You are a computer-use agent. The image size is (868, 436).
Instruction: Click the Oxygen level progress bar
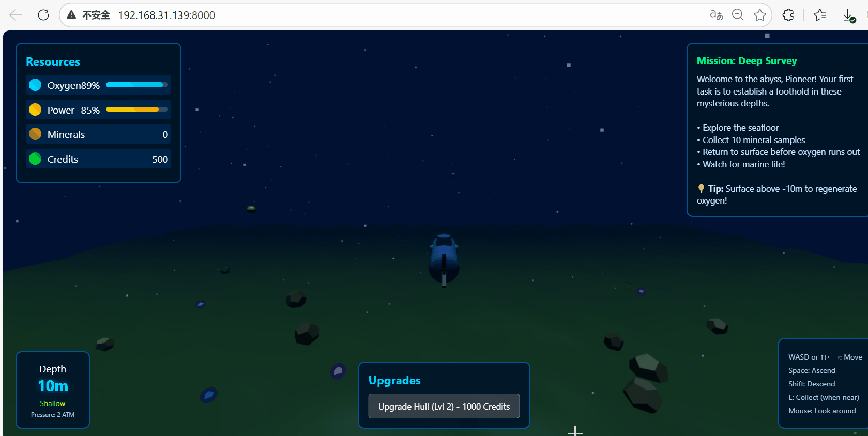point(137,85)
